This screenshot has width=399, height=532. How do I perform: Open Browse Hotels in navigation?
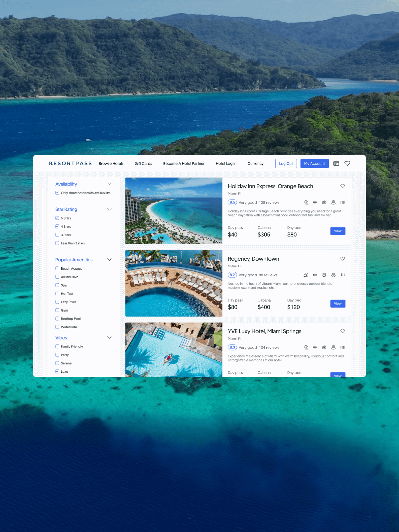[111, 164]
